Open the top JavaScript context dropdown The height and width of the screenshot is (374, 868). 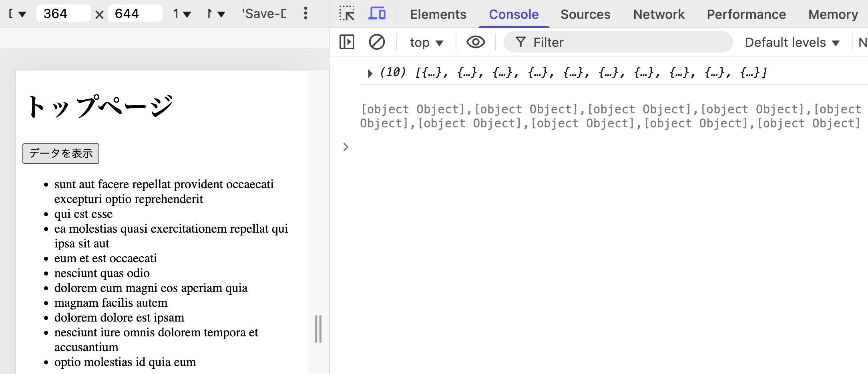point(426,42)
